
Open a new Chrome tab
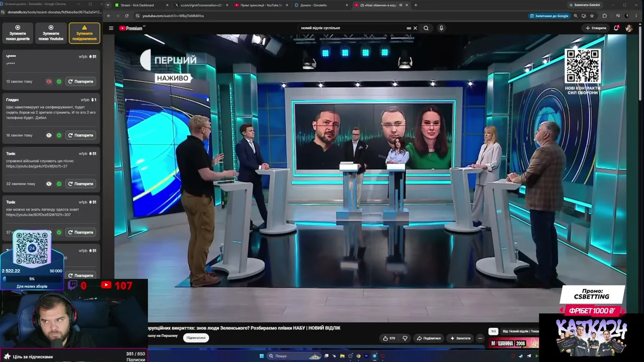[x=416, y=5]
